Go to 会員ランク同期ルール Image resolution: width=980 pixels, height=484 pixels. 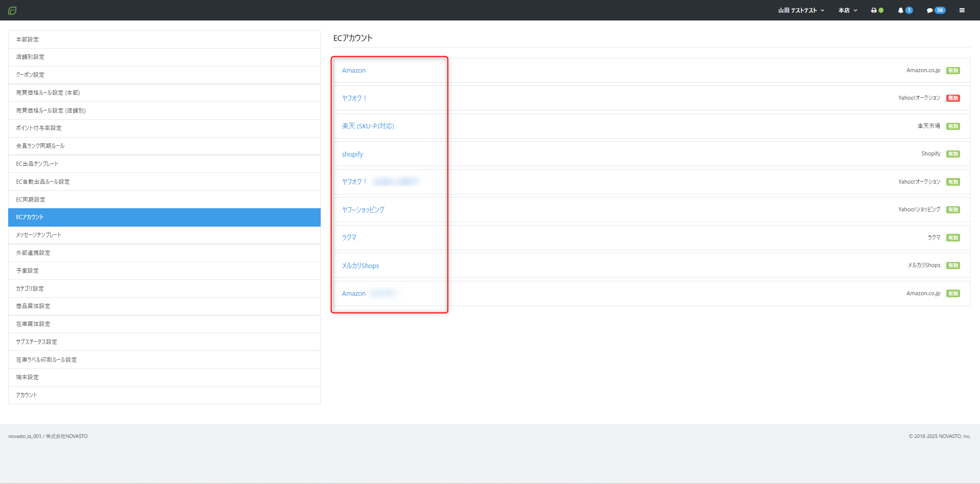pyautogui.click(x=164, y=146)
